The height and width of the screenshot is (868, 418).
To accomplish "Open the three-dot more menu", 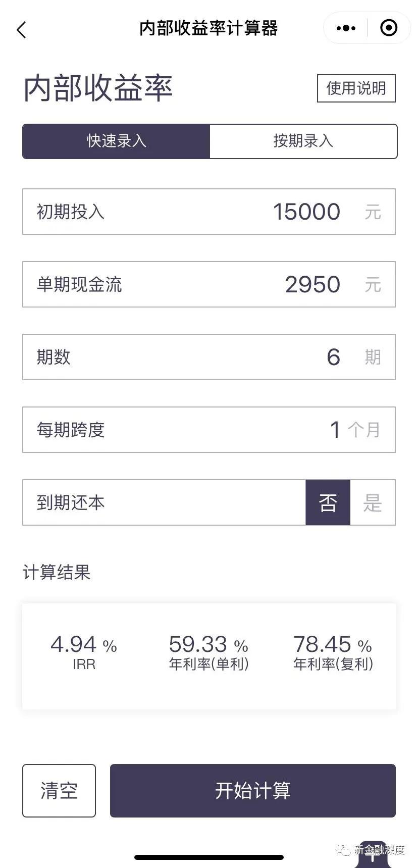I will click(x=346, y=28).
